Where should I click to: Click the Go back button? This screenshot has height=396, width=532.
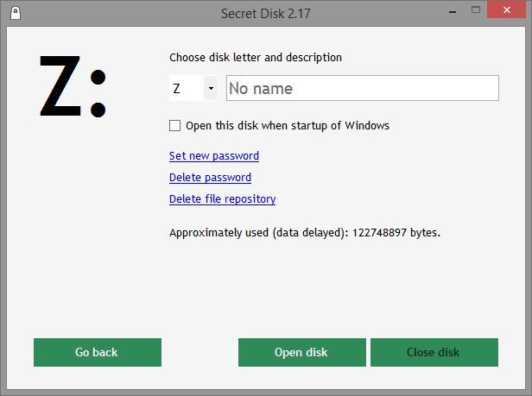click(98, 352)
